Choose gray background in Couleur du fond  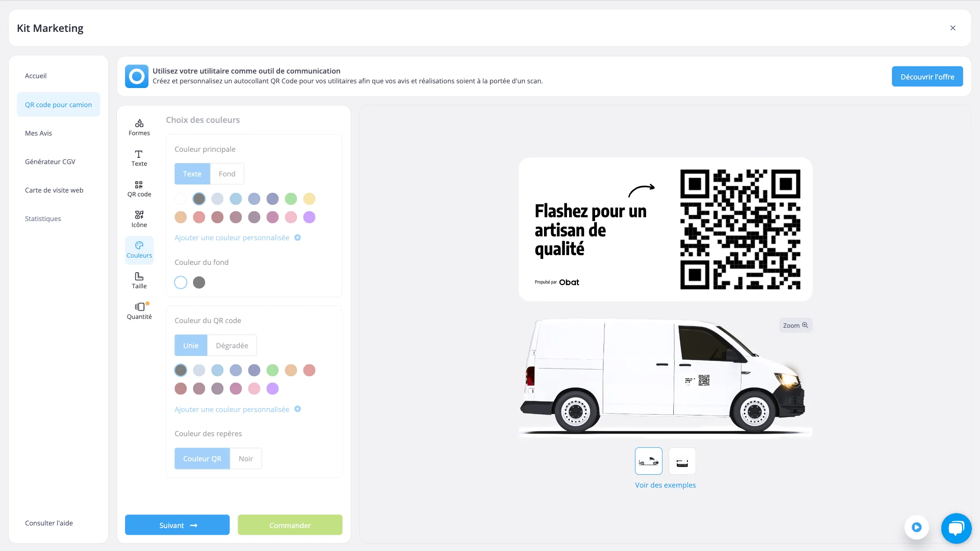click(199, 282)
